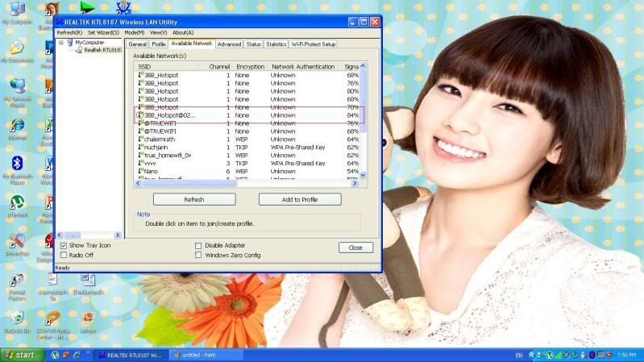Viewport: 644px width, 362px height.
Task: Sort by the Encryption column header
Action: pyautogui.click(x=250, y=67)
